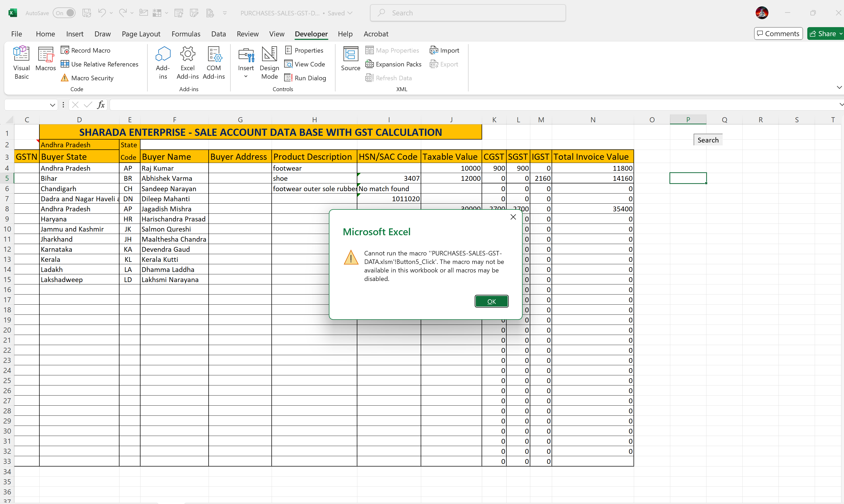The height and width of the screenshot is (504, 844).
Task: Redo the last action
Action: (x=123, y=13)
